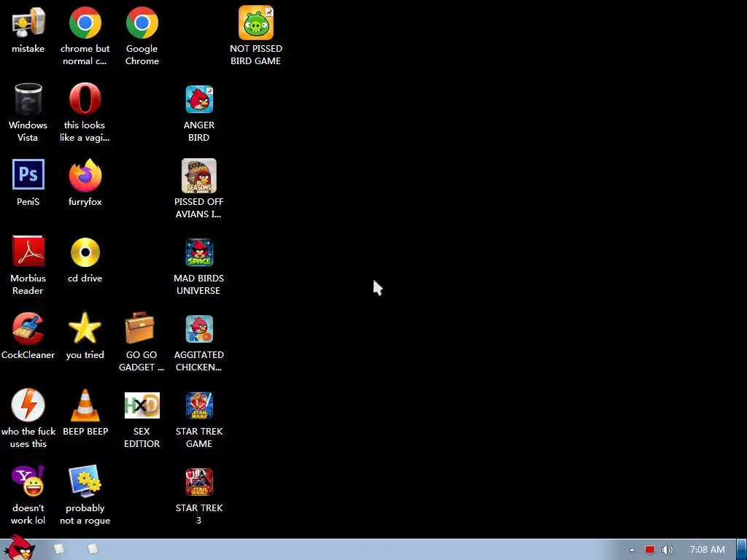
Task: Open the Google Chrome desktop shortcut
Action: (142, 23)
